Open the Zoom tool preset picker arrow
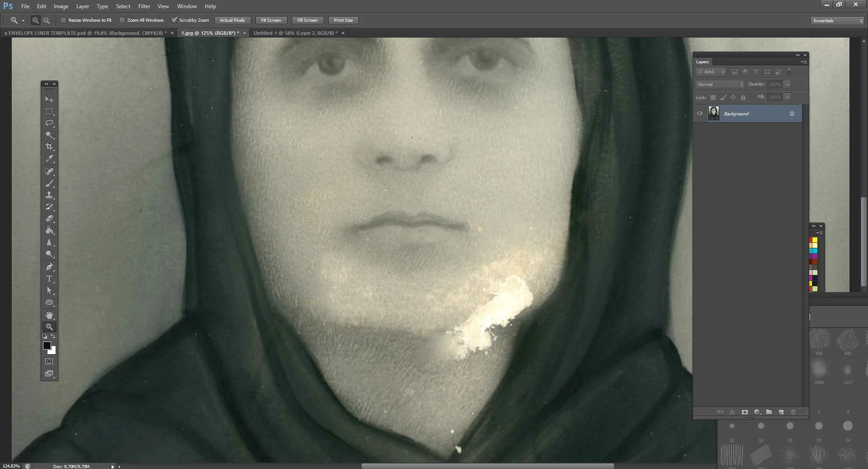The width and height of the screenshot is (868, 469). [x=23, y=20]
